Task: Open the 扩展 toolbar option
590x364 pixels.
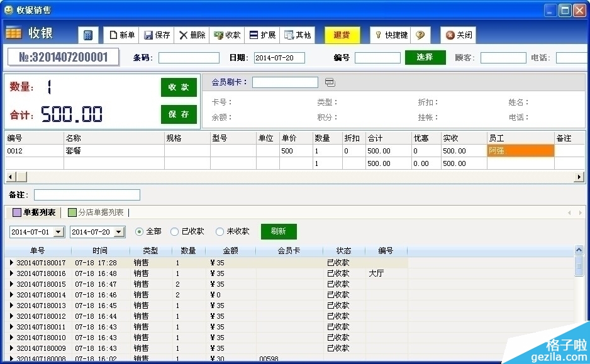Action: pyautogui.click(x=262, y=35)
